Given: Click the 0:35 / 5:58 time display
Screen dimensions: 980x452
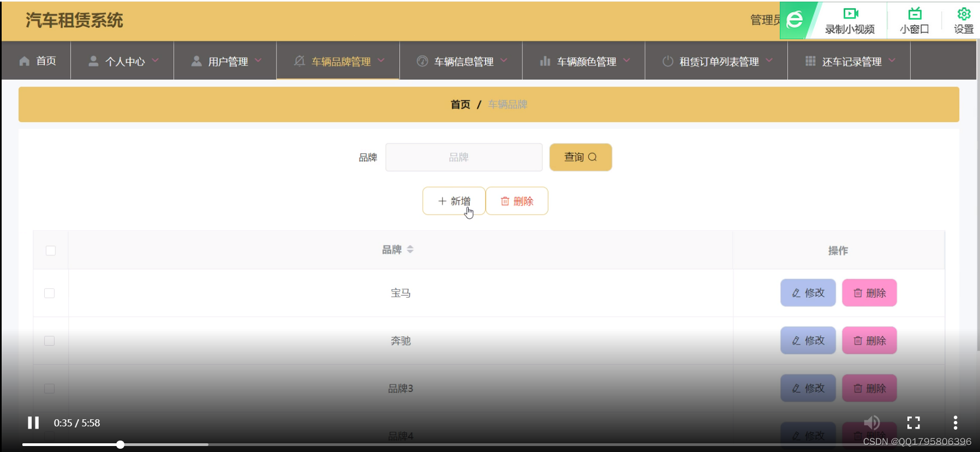Looking at the screenshot, I should 77,423.
